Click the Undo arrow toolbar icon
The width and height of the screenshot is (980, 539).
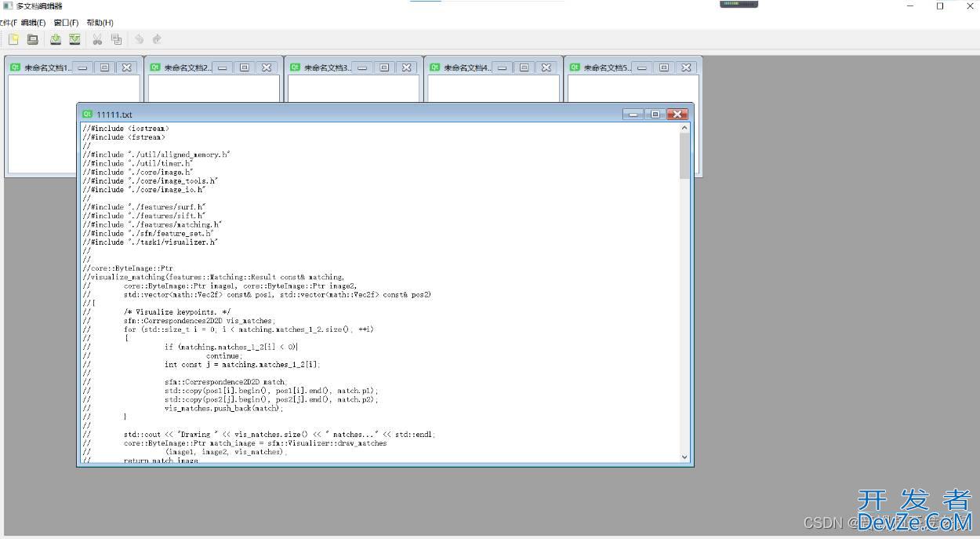pos(139,39)
